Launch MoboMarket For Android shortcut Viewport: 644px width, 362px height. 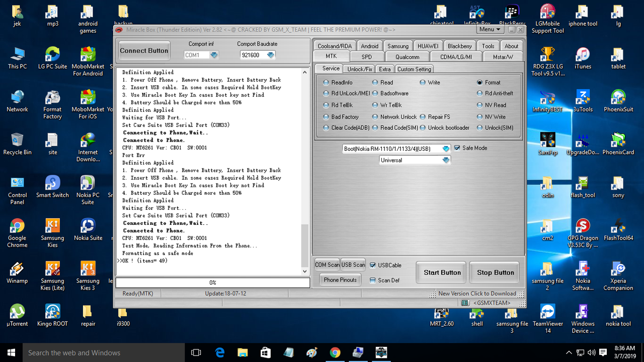coord(88,62)
